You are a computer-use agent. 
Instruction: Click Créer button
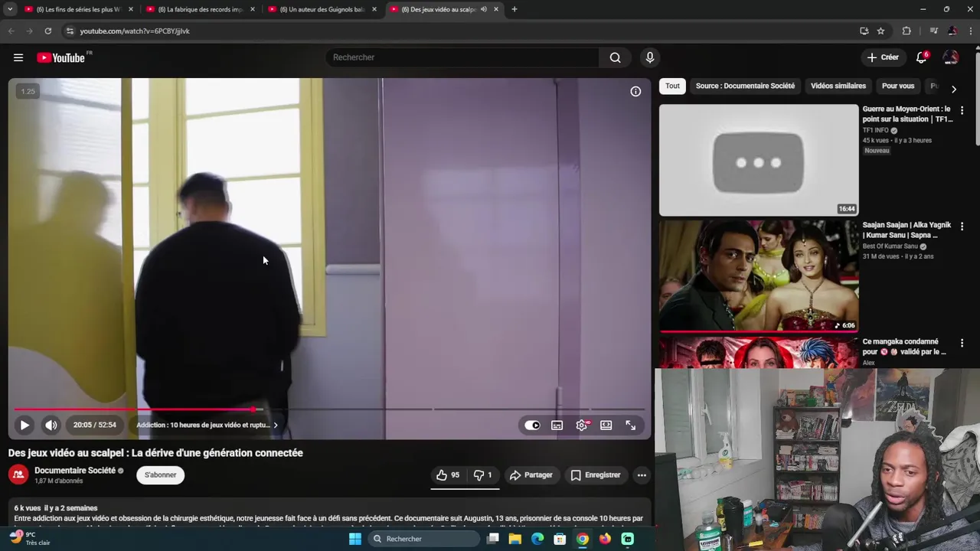point(883,57)
